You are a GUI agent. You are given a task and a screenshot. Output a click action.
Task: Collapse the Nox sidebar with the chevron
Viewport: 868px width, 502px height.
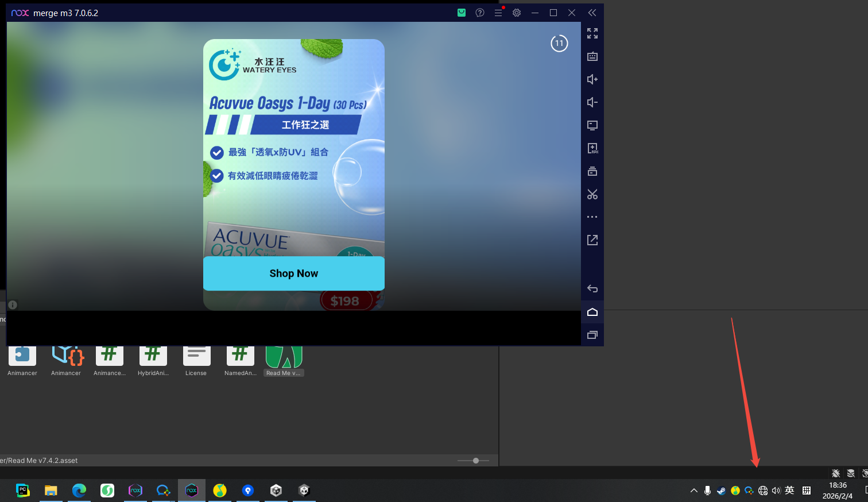tap(592, 12)
